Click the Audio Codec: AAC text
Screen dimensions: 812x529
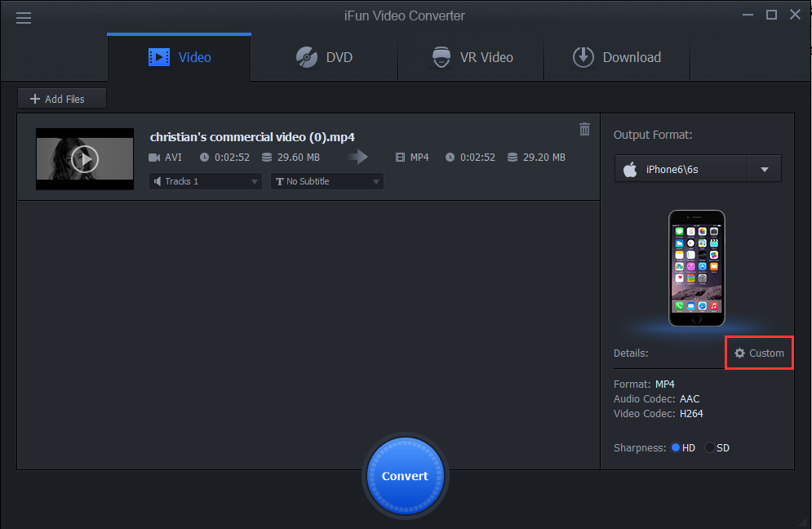[x=657, y=399]
